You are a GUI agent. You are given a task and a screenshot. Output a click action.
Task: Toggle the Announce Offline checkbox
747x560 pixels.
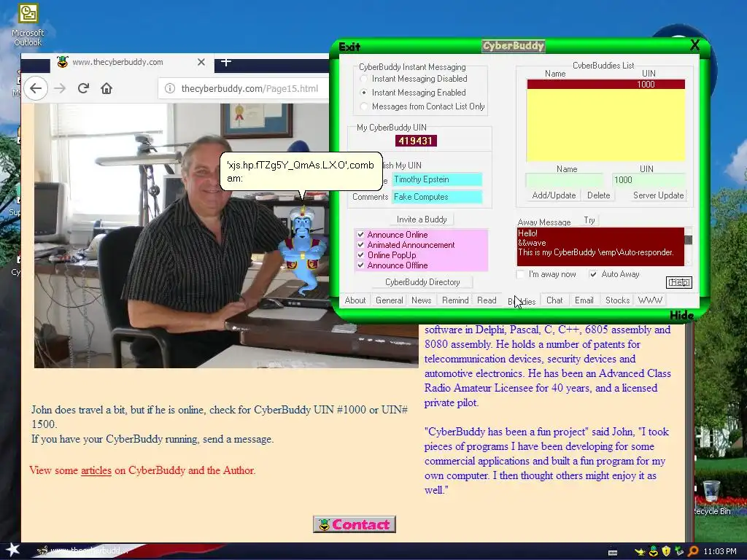(360, 265)
